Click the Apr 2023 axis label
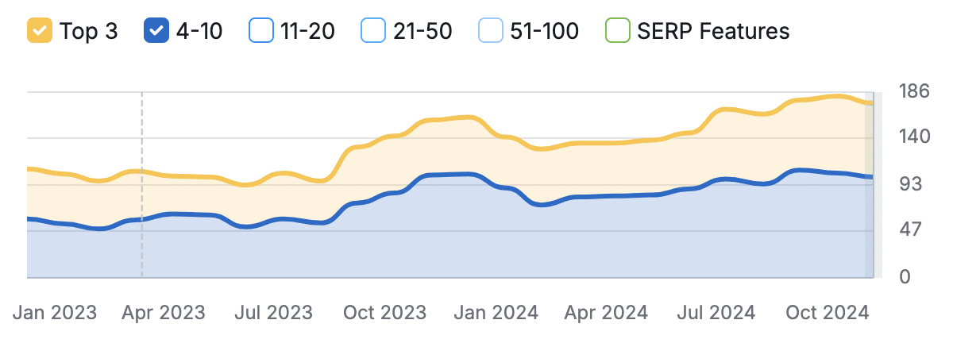 [163, 313]
